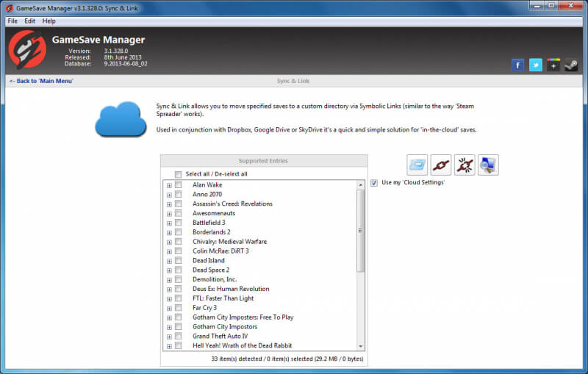Click the title bar application icon

pyautogui.click(x=10, y=8)
